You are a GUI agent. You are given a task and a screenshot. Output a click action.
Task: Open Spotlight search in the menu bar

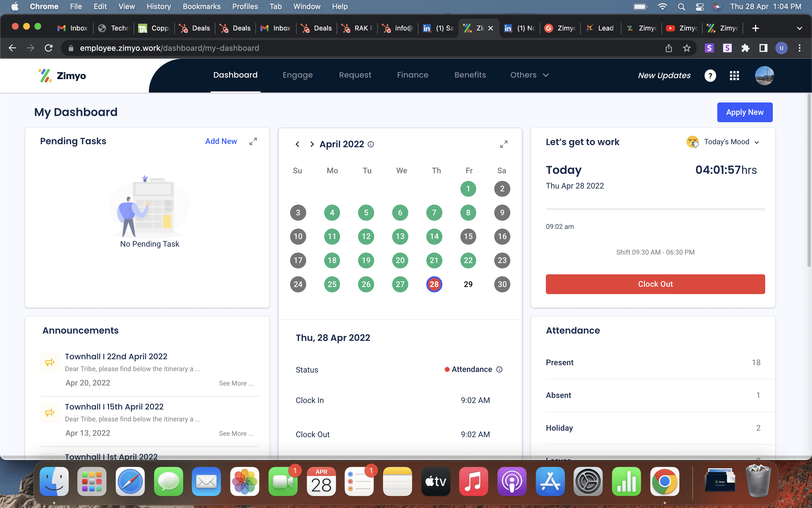pos(681,7)
